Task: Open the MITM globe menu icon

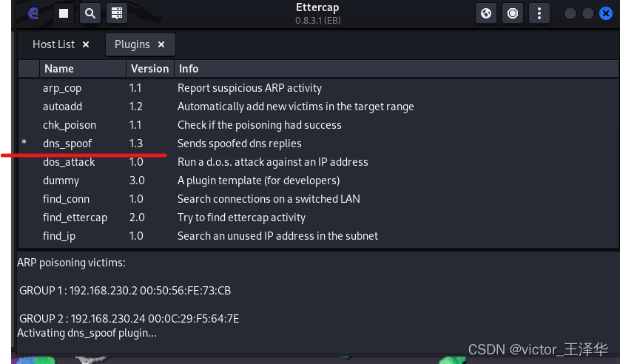Action: pyautogui.click(x=486, y=13)
